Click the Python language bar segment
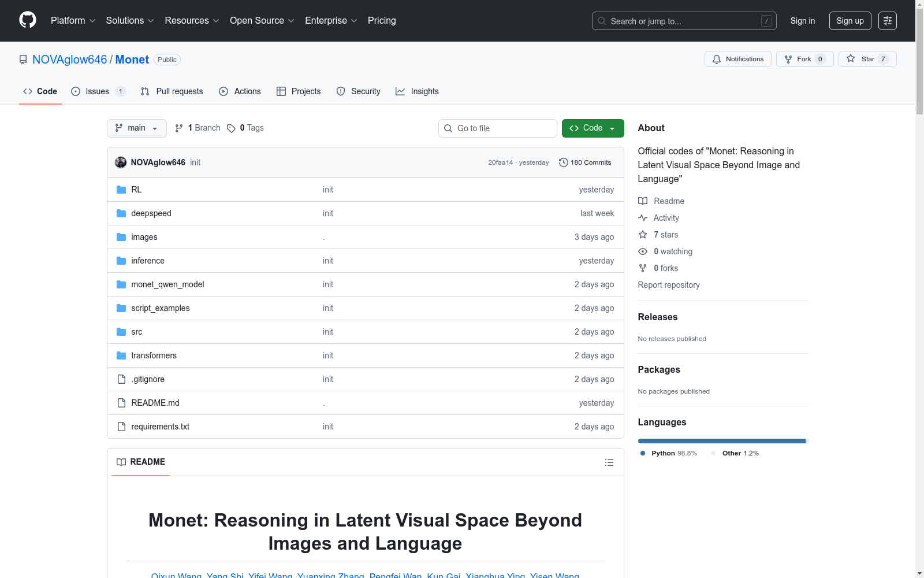Image resolution: width=924 pixels, height=578 pixels. [722, 441]
